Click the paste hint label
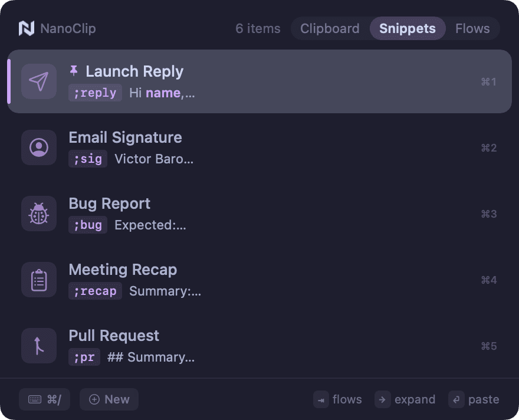This screenshot has width=519, height=420. [484, 400]
